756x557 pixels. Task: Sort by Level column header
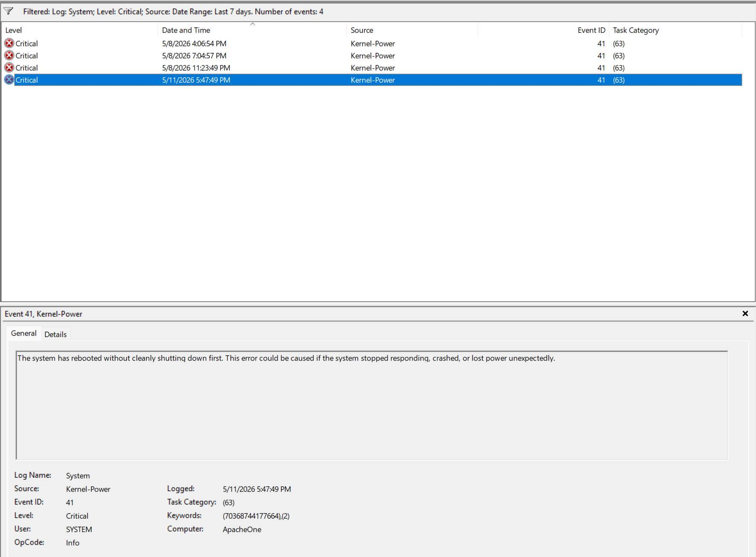coord(80,30)
